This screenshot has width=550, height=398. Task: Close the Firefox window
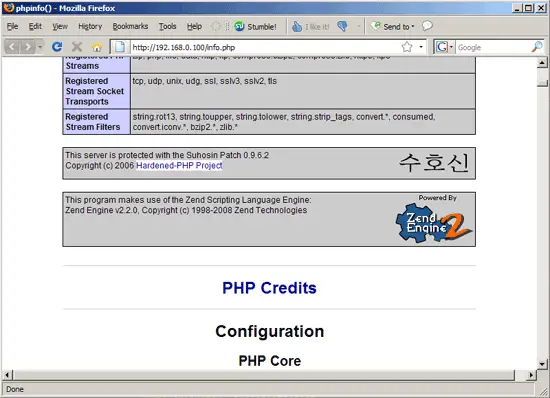coord(541,8)
